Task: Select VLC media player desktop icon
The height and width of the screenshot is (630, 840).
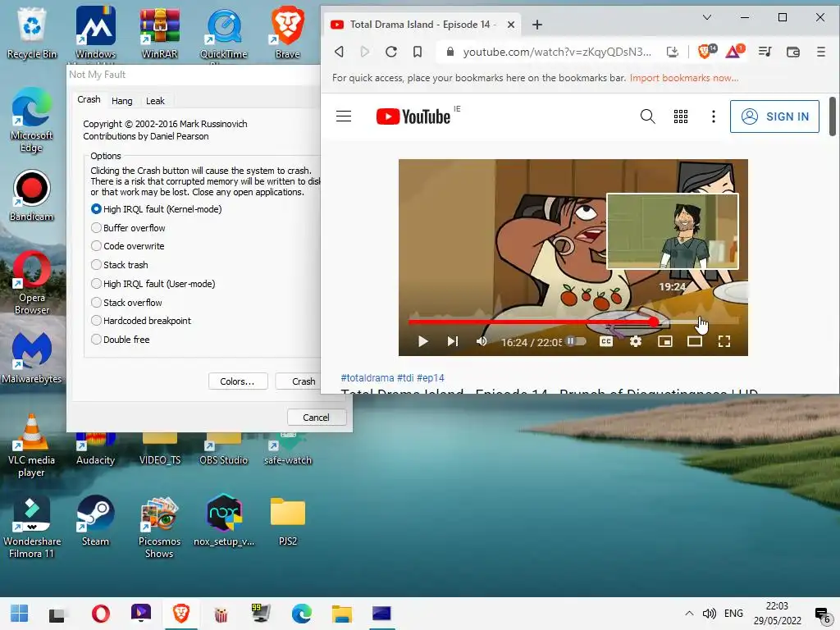Action: tap(32, 445)
